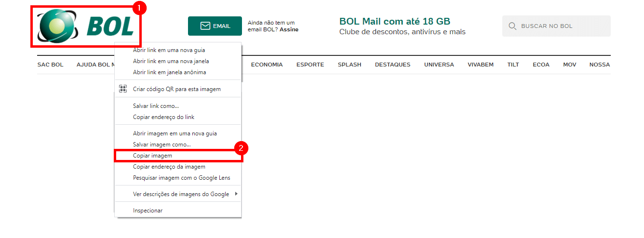Choose Salvar imagem como...
Viewport: 644px width, 238px height.
coord(178,145)
